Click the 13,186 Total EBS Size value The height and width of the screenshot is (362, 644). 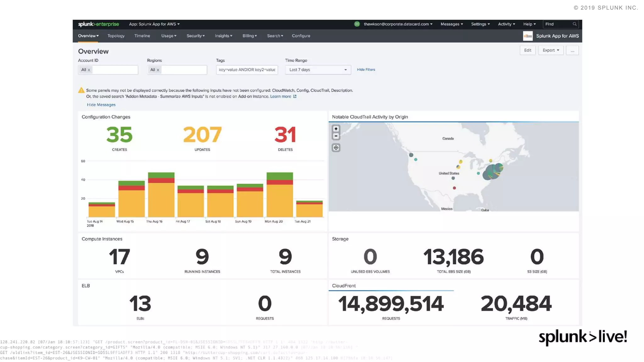click(453, 257)
